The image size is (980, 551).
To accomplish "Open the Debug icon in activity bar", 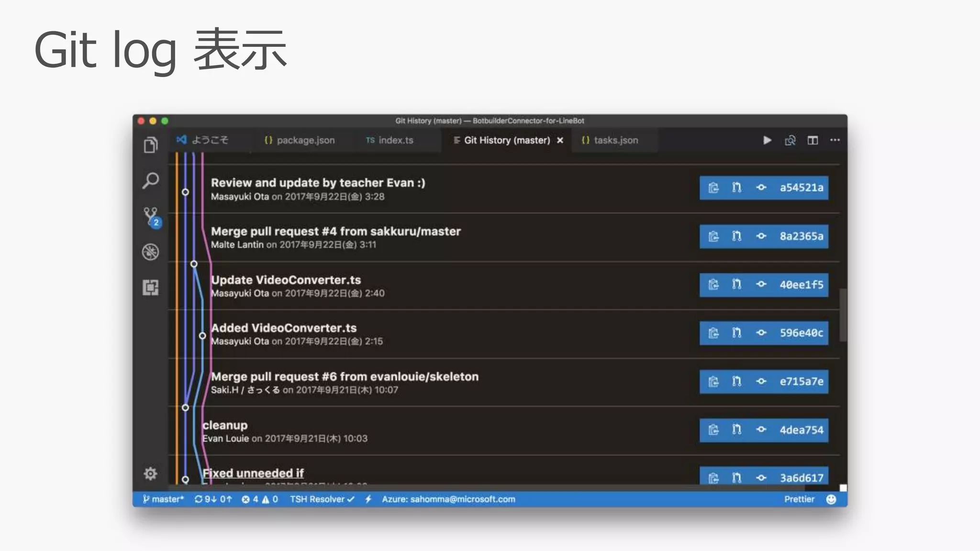I will tap(150, 252).
